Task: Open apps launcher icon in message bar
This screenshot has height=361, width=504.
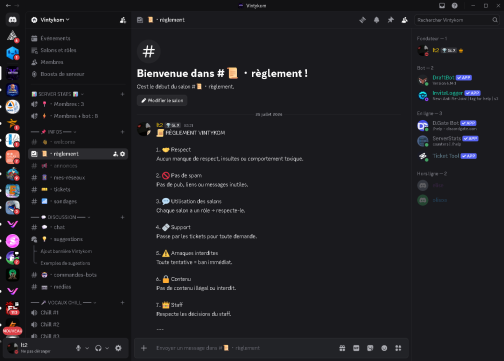Action: coord(398,348)
